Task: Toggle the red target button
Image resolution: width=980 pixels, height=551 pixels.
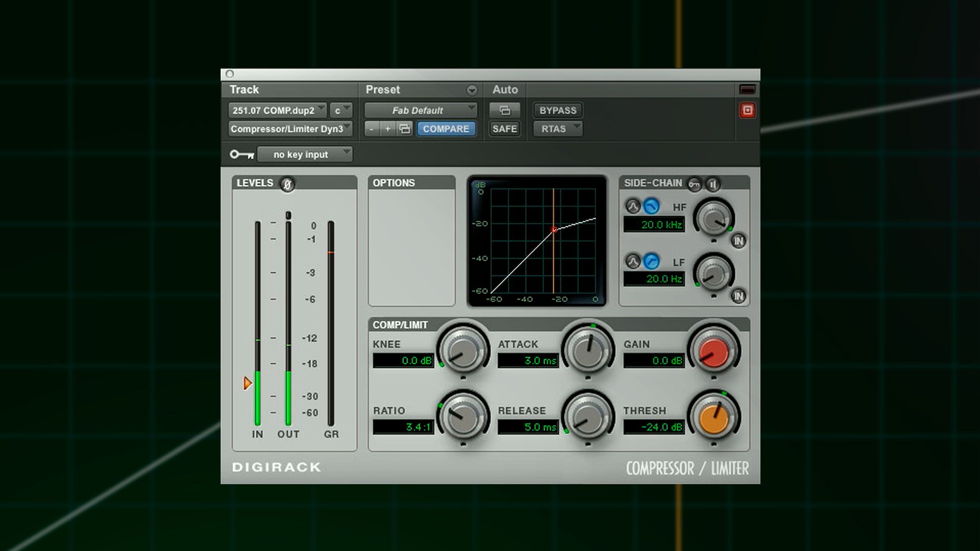Action: 747,110
